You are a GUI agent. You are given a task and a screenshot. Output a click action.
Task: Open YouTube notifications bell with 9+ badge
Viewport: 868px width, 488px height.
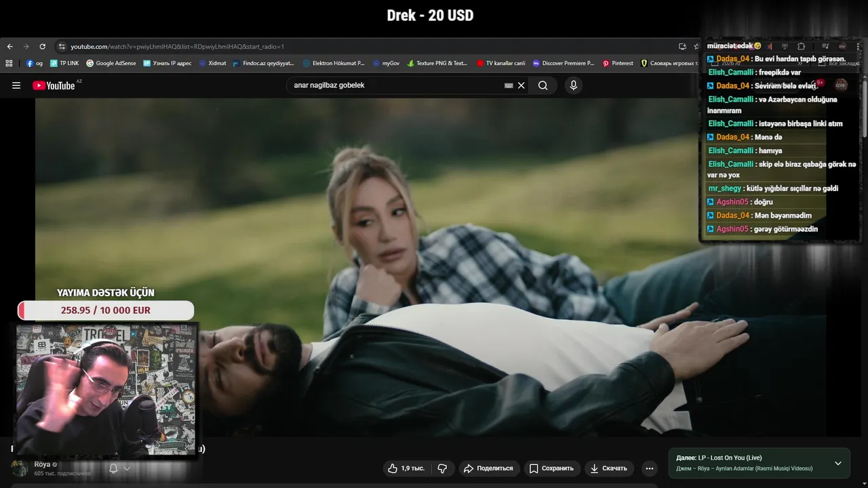816,85
